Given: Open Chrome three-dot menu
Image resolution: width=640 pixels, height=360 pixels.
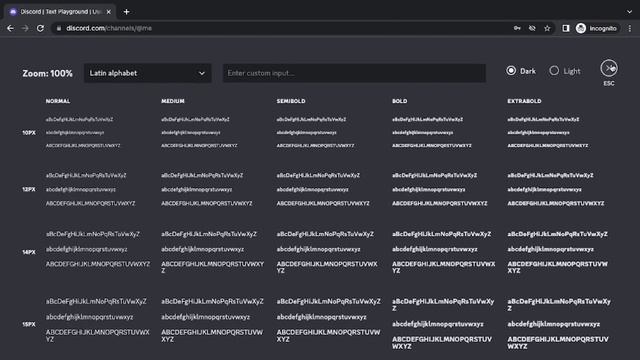Looking at the screenshot, I should pyautogui.click(x=630, y=28).
